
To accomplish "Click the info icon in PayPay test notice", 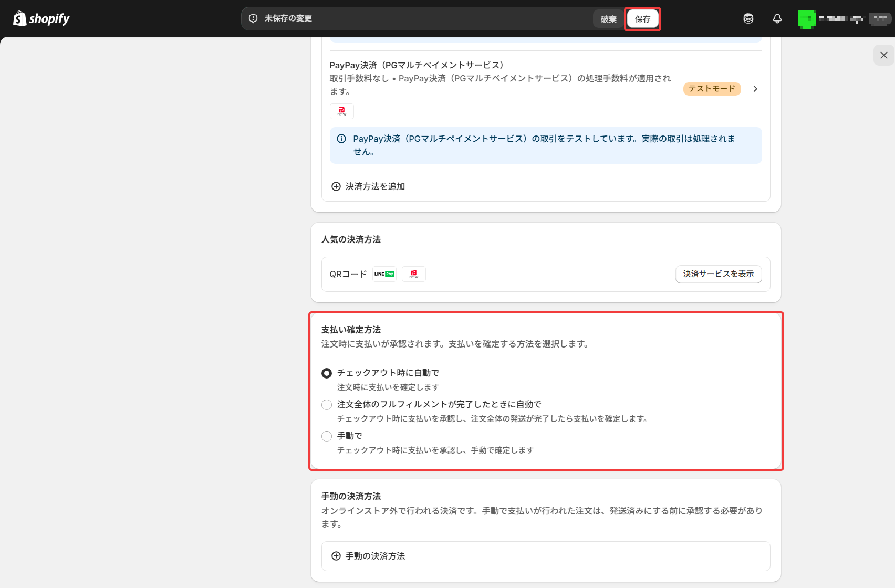I will click(x=341, y=139).
